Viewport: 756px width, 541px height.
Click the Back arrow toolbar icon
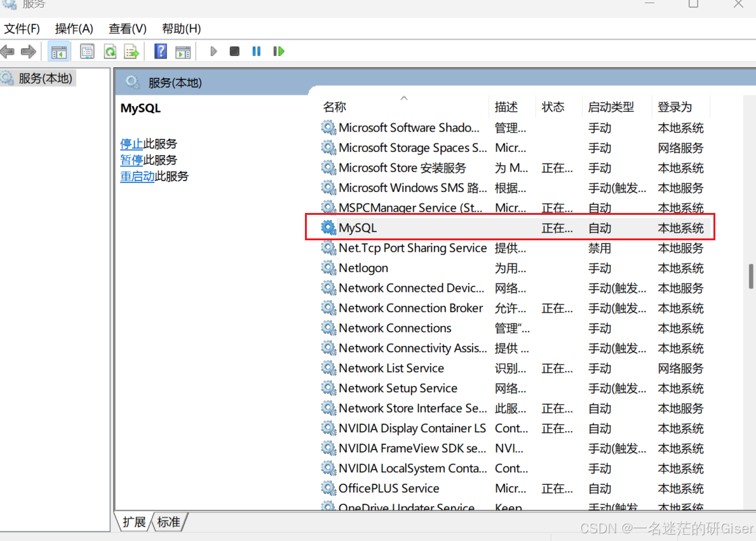point(7,51)
